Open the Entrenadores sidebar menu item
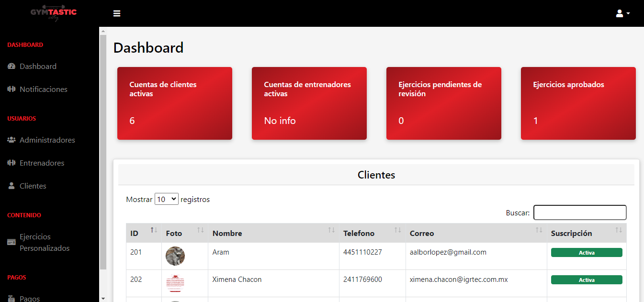This screenshot has height=302, width=644. pos(42,163)
